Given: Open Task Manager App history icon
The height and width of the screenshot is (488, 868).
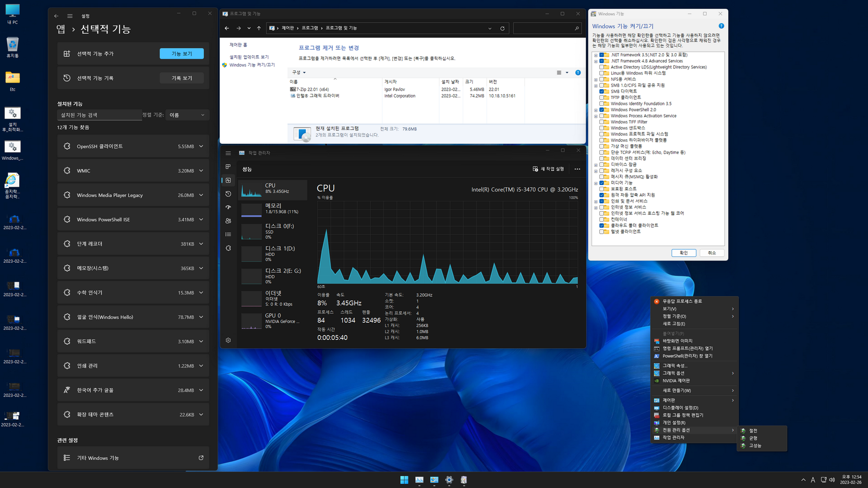Looking at the screenshot, I should pos(228,194).
